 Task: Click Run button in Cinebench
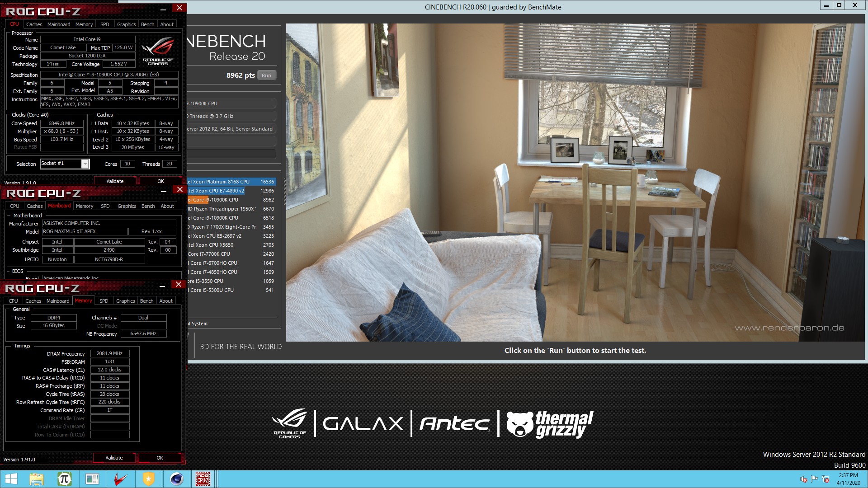click(266, 75)
